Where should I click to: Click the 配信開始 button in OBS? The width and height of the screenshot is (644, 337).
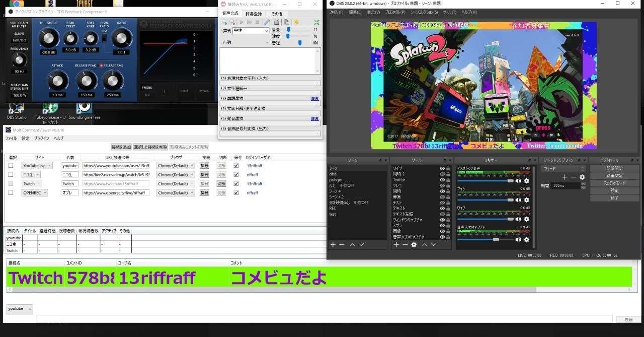(x=614, y=168)
